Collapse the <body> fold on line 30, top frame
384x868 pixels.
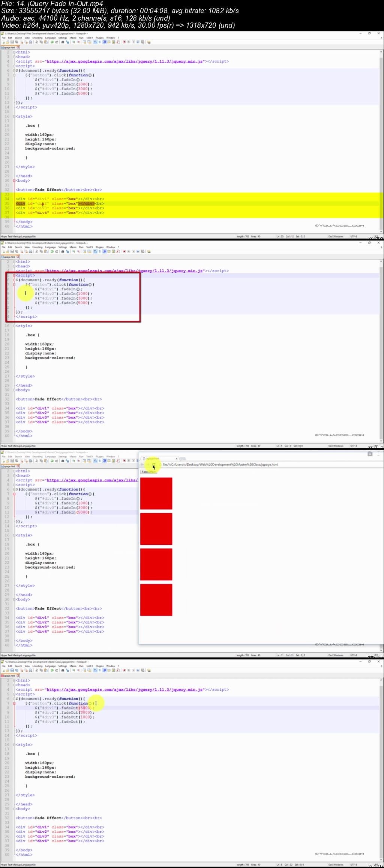click(x=14, y=181)
